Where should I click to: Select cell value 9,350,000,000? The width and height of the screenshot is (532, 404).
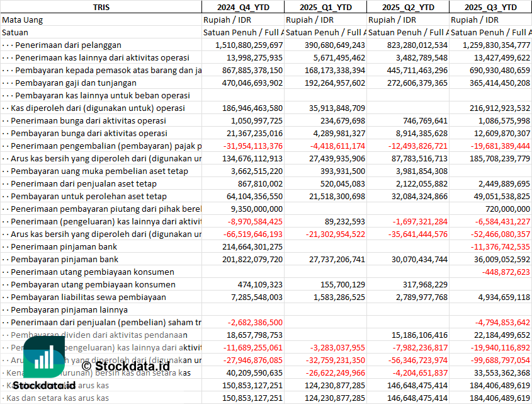257,208
